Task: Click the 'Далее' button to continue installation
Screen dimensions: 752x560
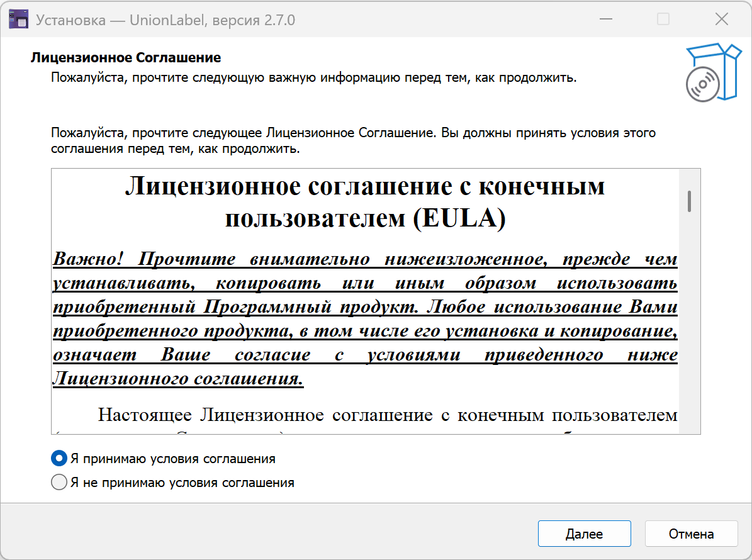Action: click(584, 533)
